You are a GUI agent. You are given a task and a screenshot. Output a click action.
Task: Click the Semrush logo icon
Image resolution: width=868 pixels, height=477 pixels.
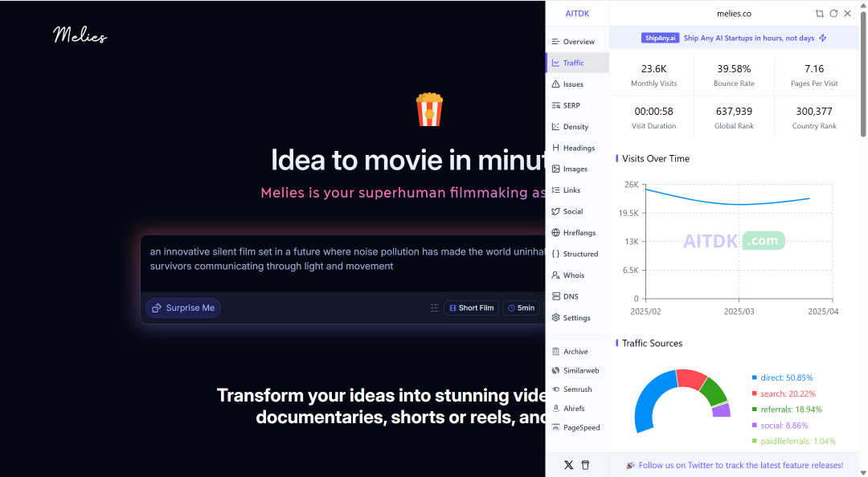(556, 389)
